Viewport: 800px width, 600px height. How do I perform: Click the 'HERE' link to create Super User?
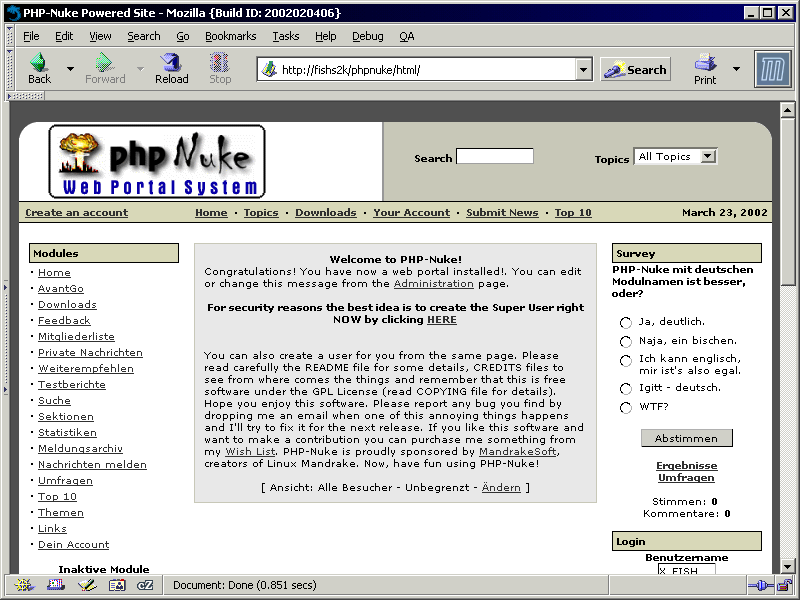pyautogui.click(x=442, y=320)
